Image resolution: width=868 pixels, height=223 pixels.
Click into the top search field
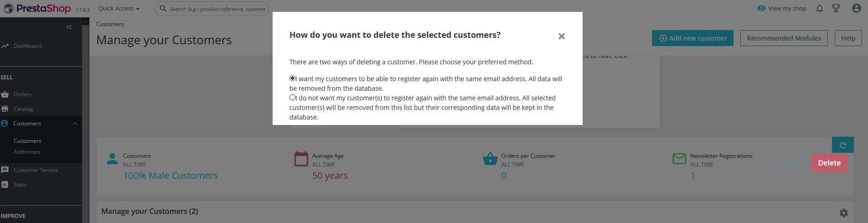tap(217, 9)
